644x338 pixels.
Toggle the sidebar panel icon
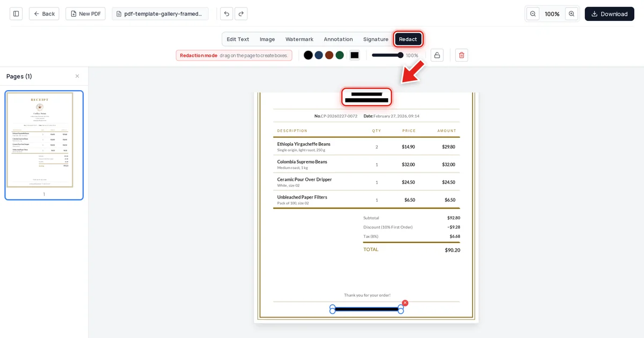(16, 14)
